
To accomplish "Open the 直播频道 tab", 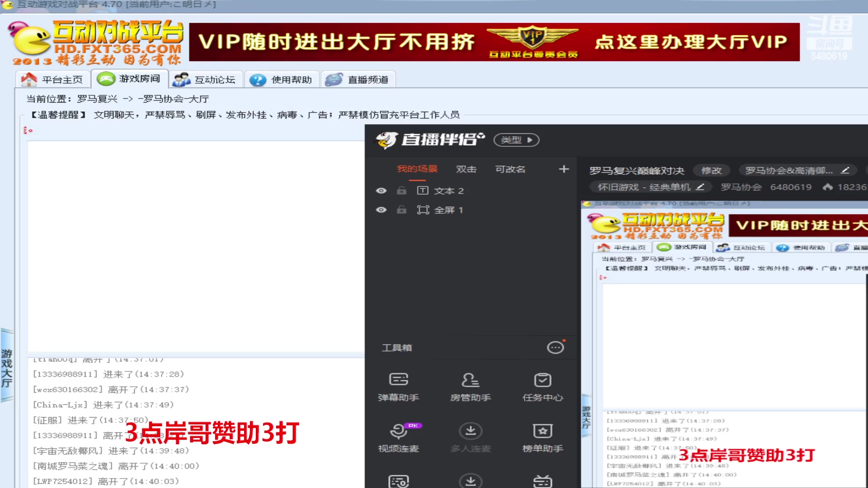I will [x=358, y=80].
